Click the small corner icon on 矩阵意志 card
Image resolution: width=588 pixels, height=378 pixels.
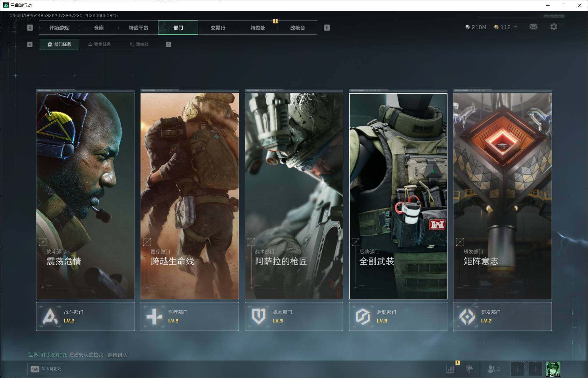460,241
